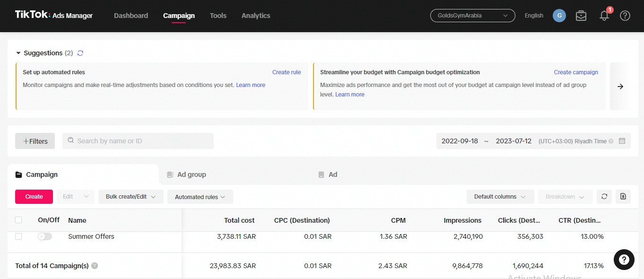This screenshot has width=644, height=279.
Task: Open the GoldsGymArabia account dropdown
Action: [472, 16]
